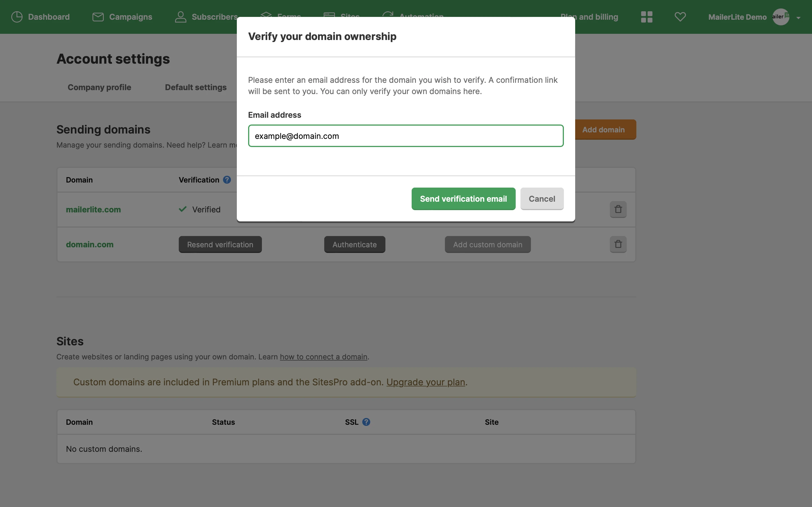Click the Dashboard pie-chart icon
Viewport: 812px width, 507px height.
[17, 17]
